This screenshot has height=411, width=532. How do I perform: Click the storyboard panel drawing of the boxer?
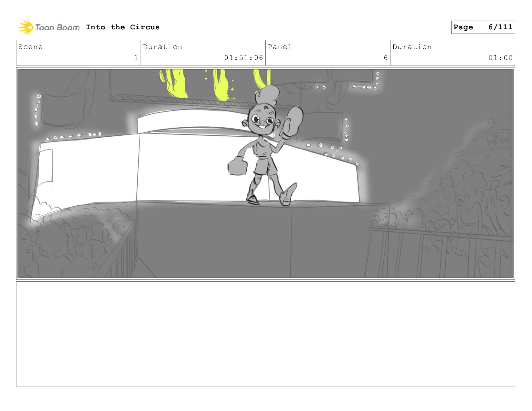point(266,173)
